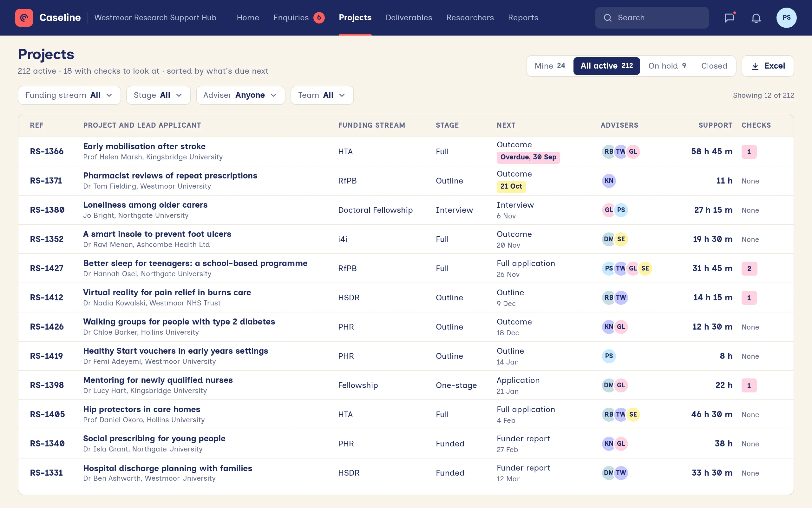Go to the Home nav item
Image resolution: width=812 pixels, height=508 pixels.
tap(248, 17)
